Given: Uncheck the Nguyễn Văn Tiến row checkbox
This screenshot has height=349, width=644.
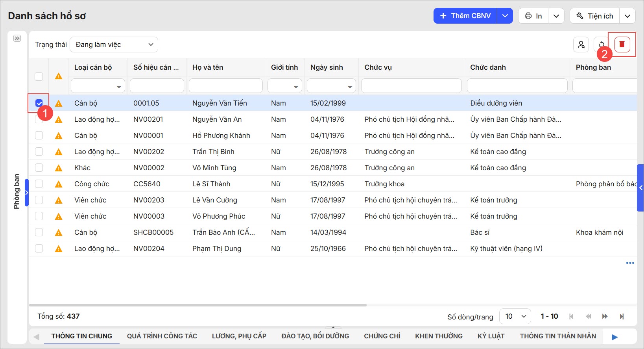Looking at the screenshot, I should click(x=39, y=103).
